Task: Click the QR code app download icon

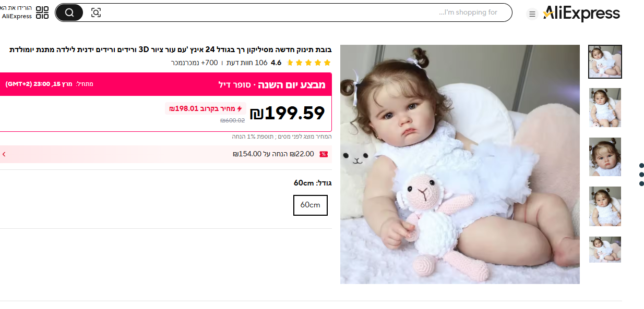Action: (42, 13)
